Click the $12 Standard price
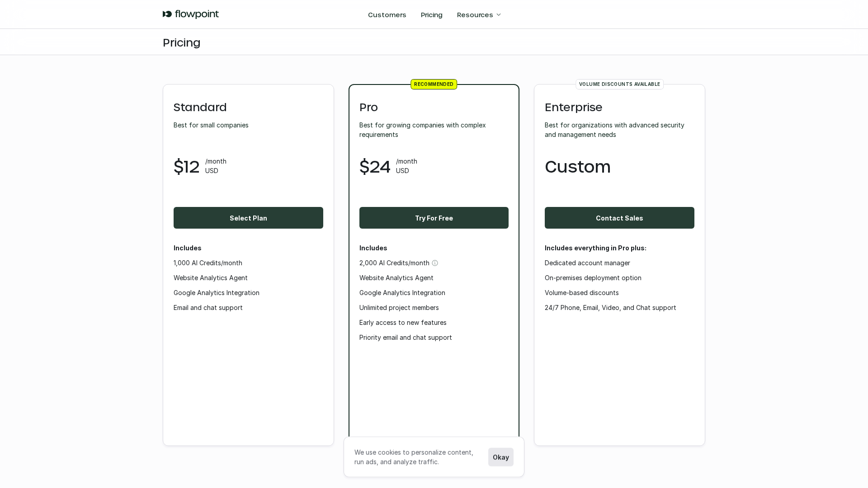Screen dimensions: 868x488 pyautogui.click(x=186, y=167)
